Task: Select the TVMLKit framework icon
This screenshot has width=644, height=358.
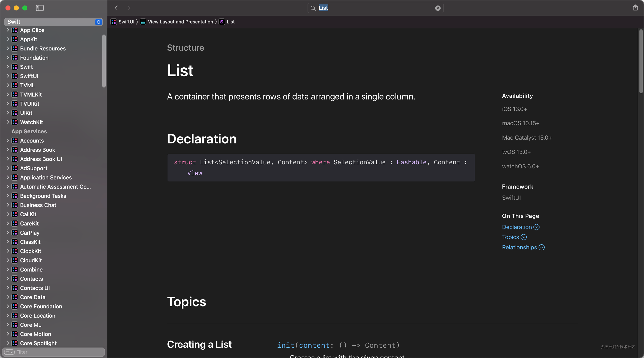Action: (x=15, y=95)
